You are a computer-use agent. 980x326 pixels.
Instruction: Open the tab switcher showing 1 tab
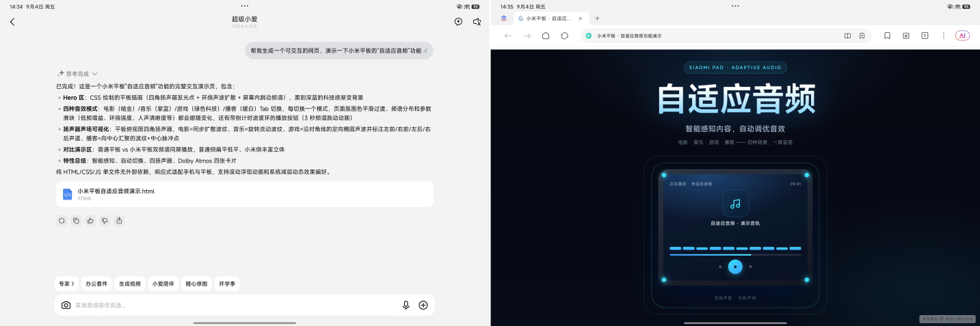click(925, 36)
